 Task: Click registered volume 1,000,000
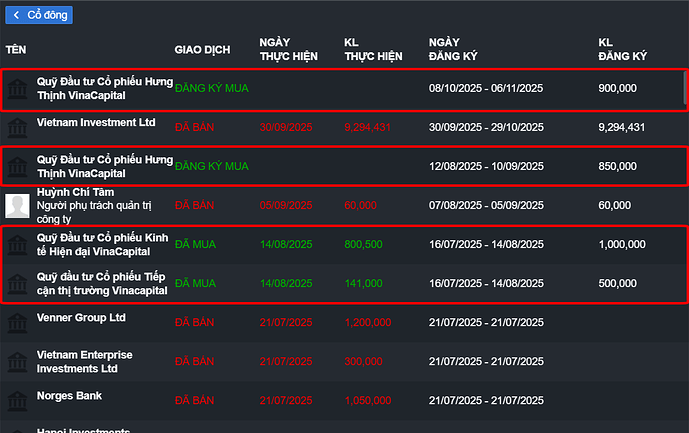tap(622, 244)
